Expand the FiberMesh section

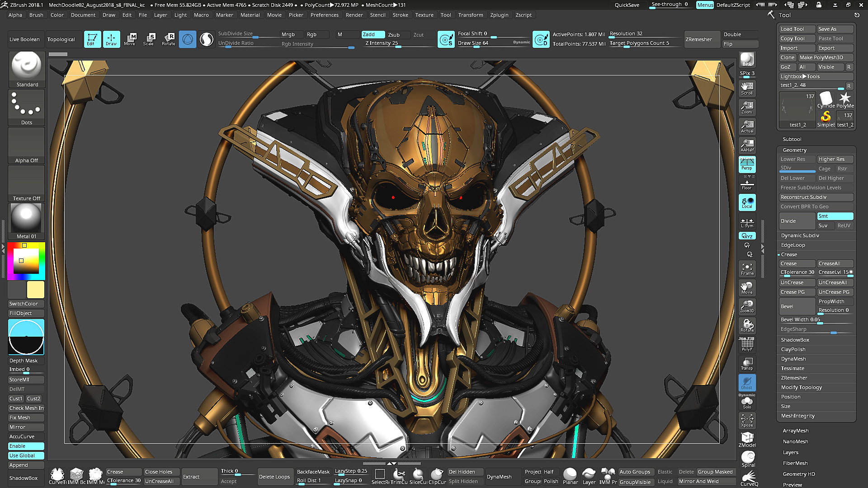coord(795,463)
